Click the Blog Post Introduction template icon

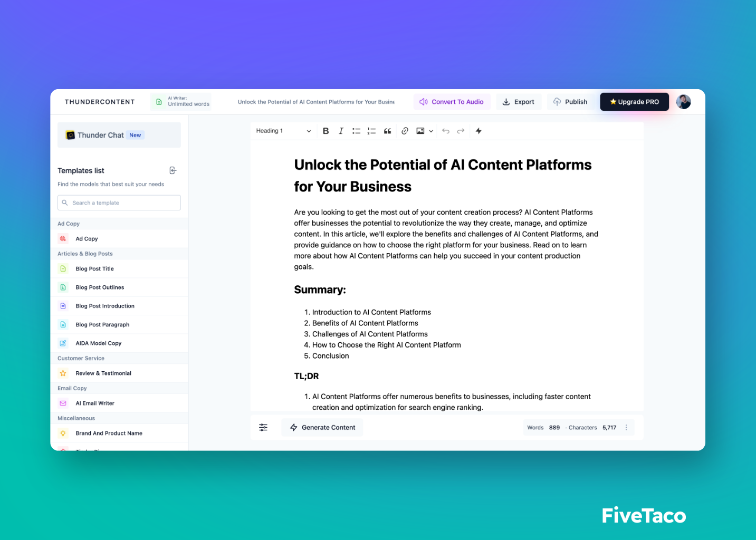[x=63, y=306]
